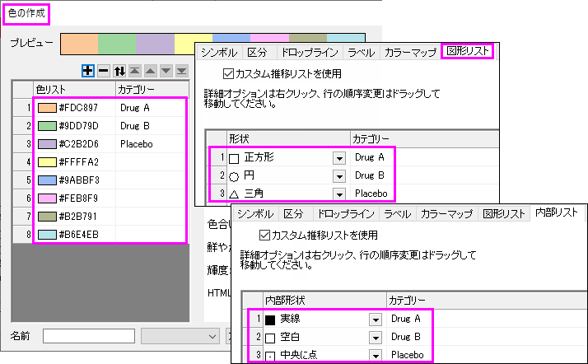Click the dotted square icon beside 中央に点
The image size is (588, 364).
[x=270, y=356]
